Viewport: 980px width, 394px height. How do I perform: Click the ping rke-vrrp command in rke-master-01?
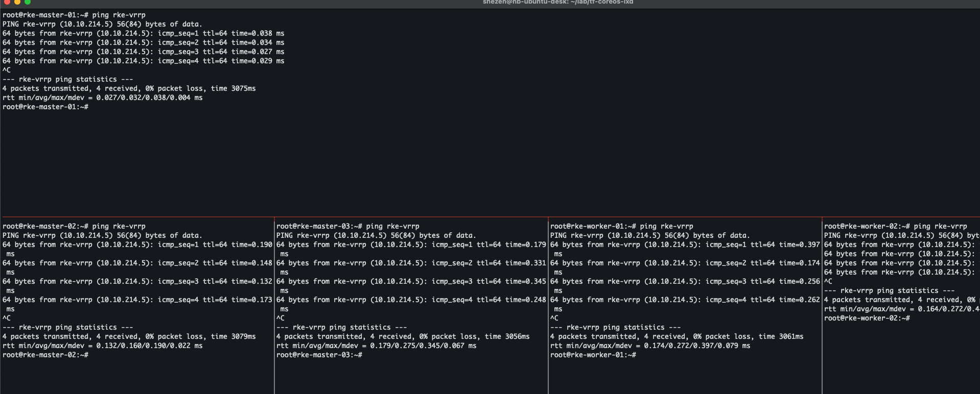tap(119, 15)
